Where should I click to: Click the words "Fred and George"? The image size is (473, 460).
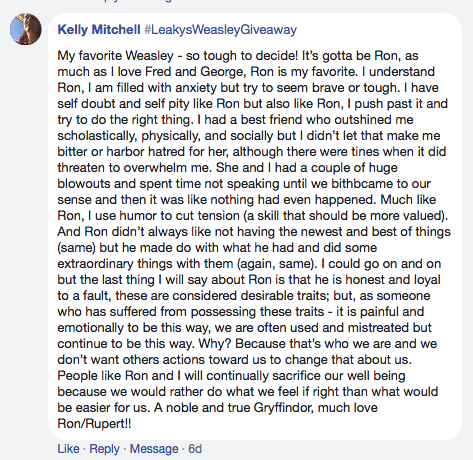tap(195, 71)
